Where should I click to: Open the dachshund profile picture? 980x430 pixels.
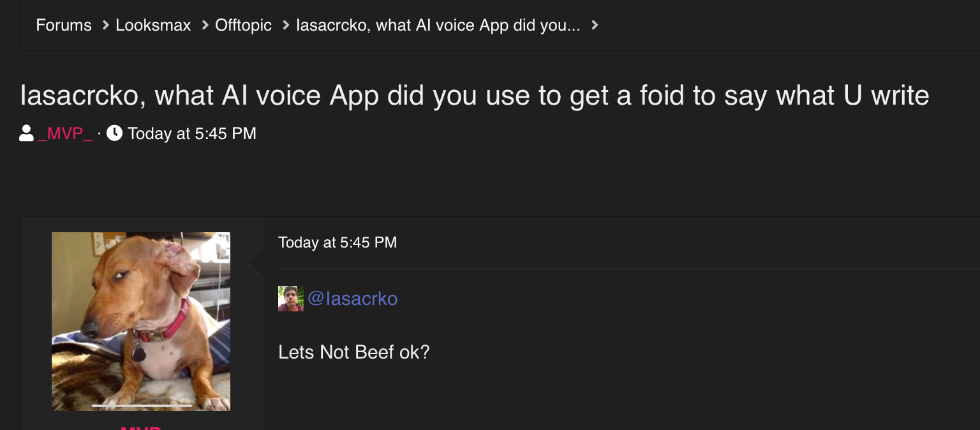point(141,321)
